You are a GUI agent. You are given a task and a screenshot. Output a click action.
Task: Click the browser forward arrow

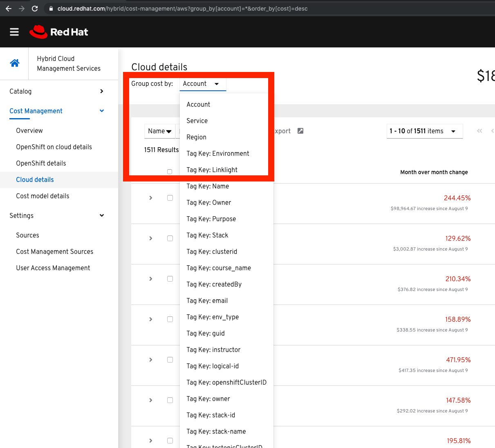click(x=22, y=9)
